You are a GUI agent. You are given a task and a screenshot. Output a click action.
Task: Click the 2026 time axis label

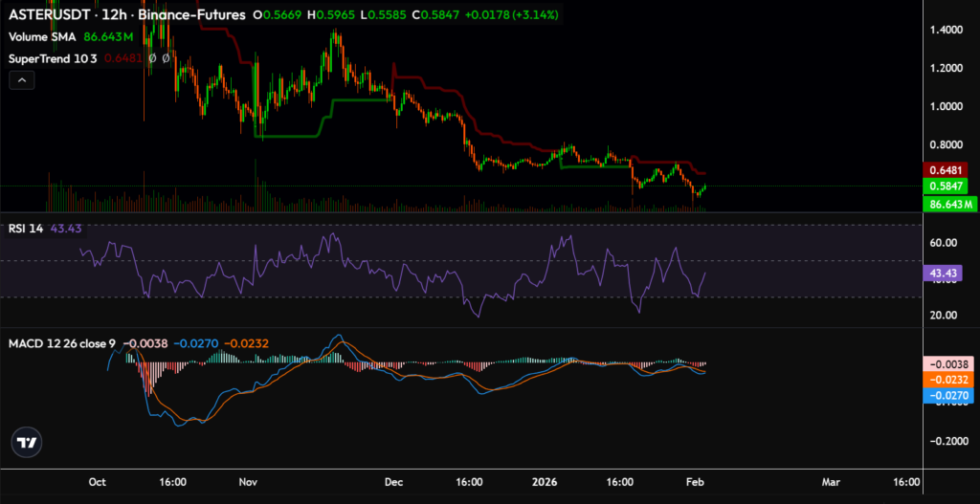[x=544, y=482]
